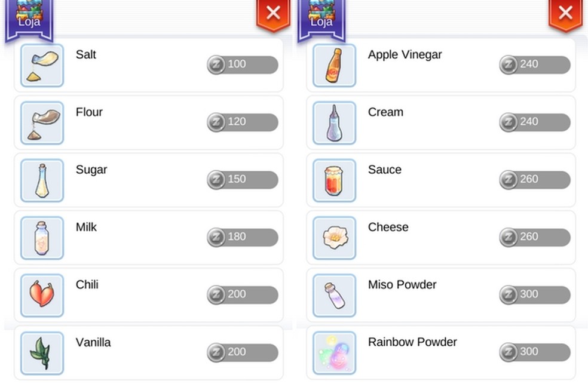This screenshot has height=384, width=588.
Task: Click the Vanilla item row
Action: 149,352
